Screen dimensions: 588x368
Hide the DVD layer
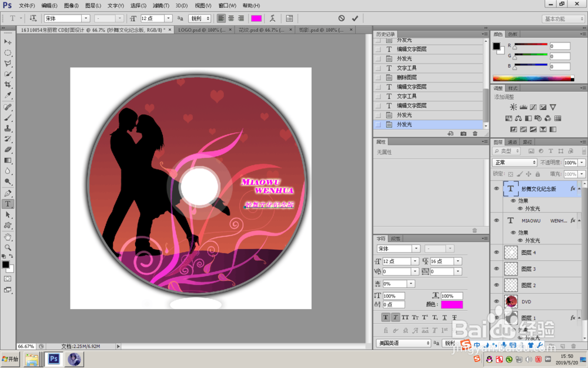(496, 301)
